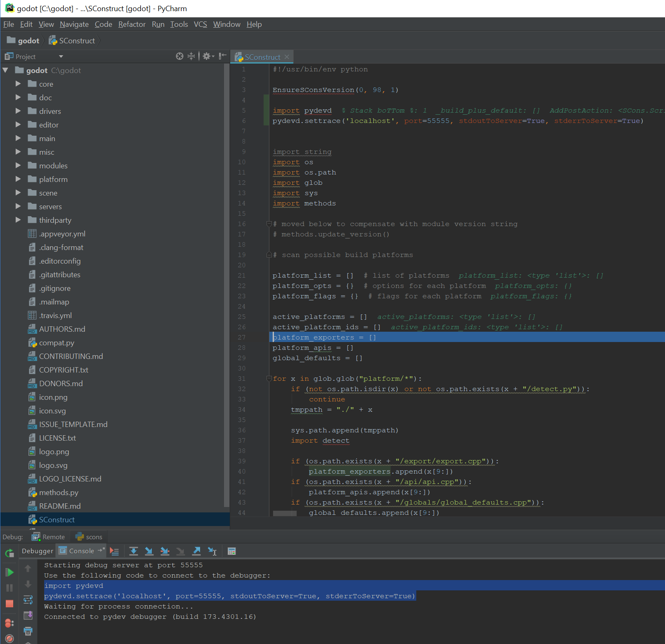This screenshot has height=644, width=665.
Task: Switch to the Debugger tab
Action: (x=38, y=551)
